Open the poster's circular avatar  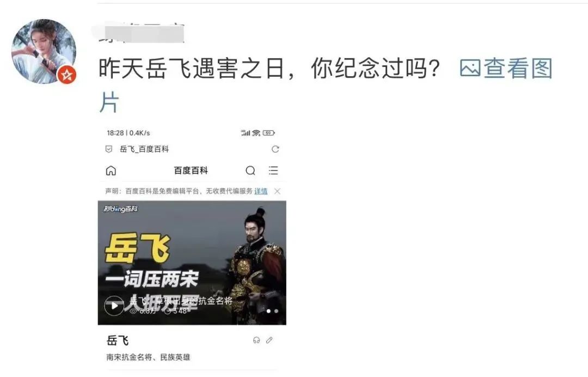pyautogui.click(x=44, y=51)
